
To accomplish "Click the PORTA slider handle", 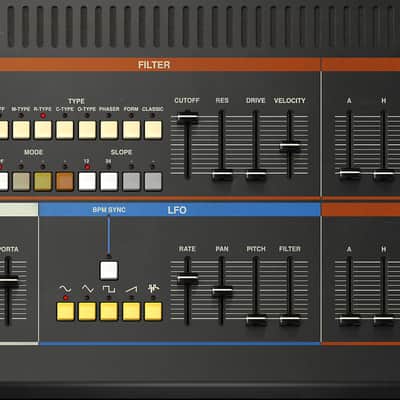I will [x=8, y=281].
